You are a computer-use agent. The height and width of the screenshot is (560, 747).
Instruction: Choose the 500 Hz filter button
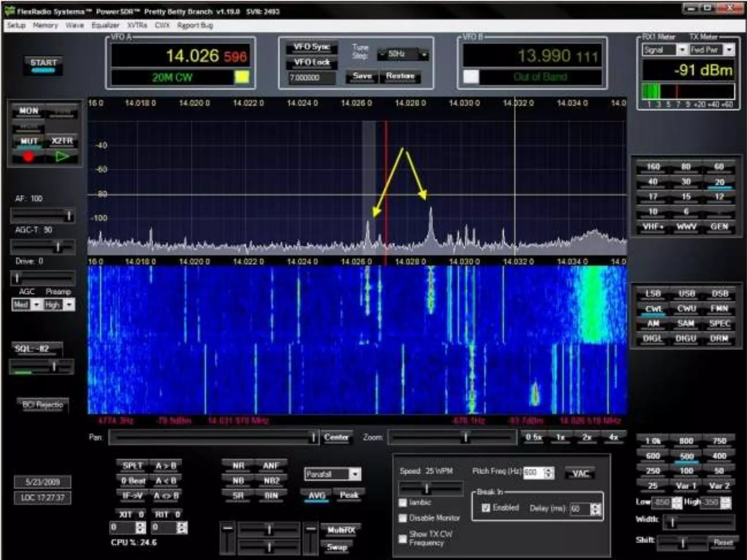tap(686, 456)
